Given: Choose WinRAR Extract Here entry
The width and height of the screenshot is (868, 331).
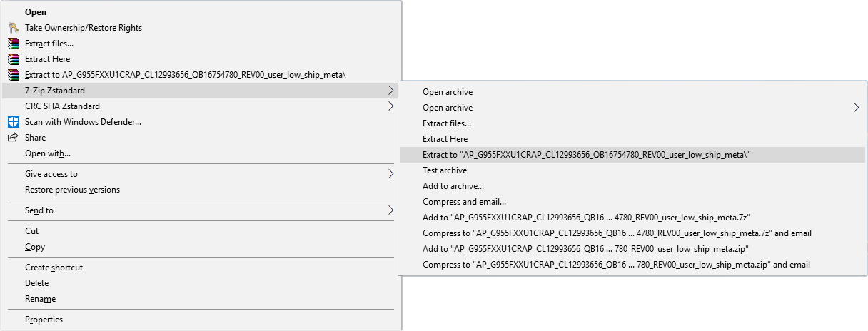Looking at the screenshot, I should tap(201, 59).
